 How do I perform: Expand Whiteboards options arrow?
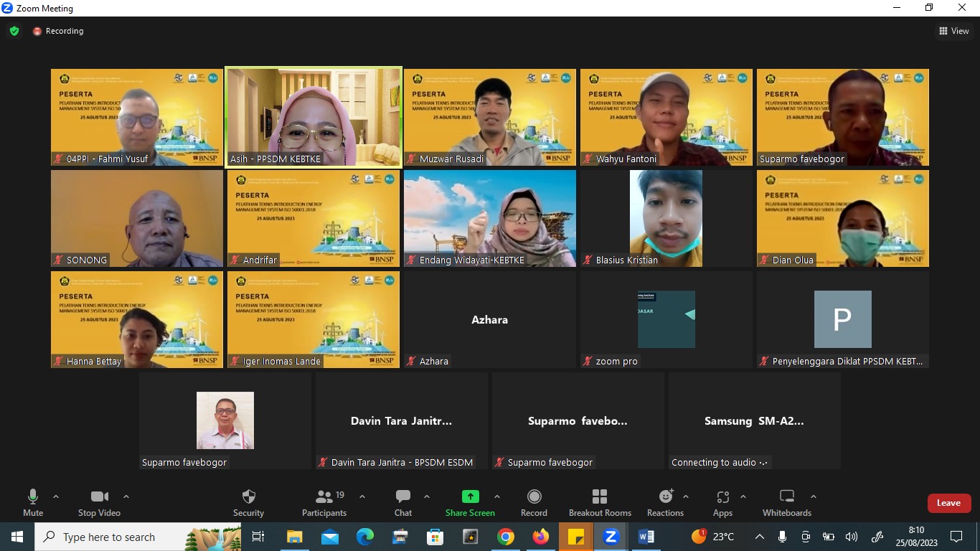click(x=814, y=496)
